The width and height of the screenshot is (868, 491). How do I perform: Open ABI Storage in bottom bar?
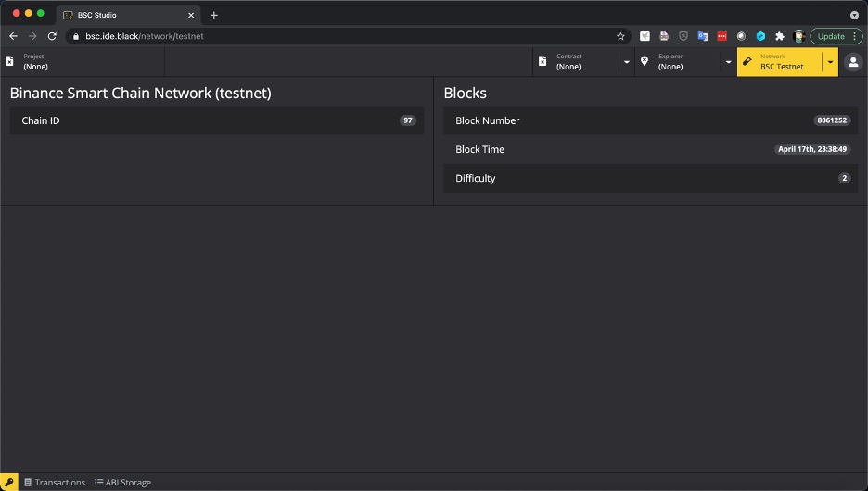tap(123, 482)
